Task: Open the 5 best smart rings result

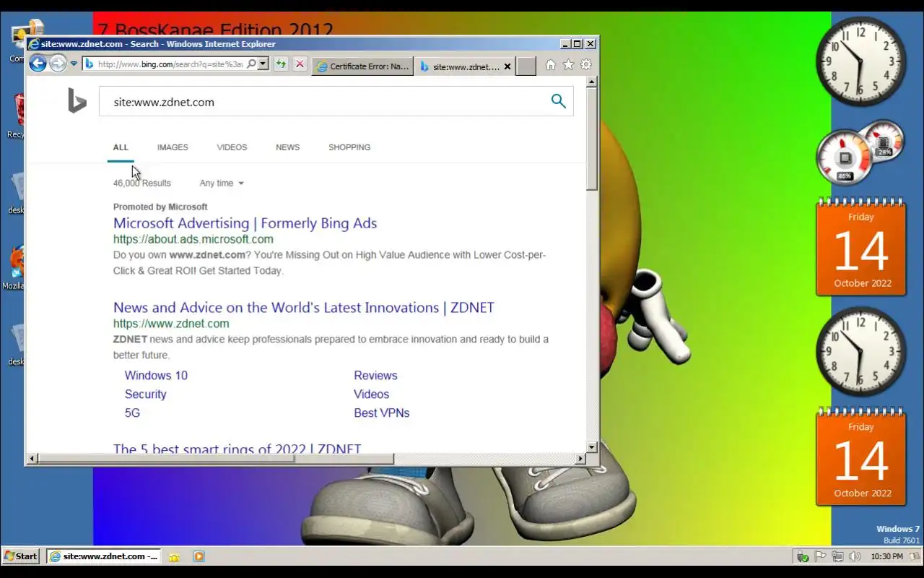Action: 237,449
